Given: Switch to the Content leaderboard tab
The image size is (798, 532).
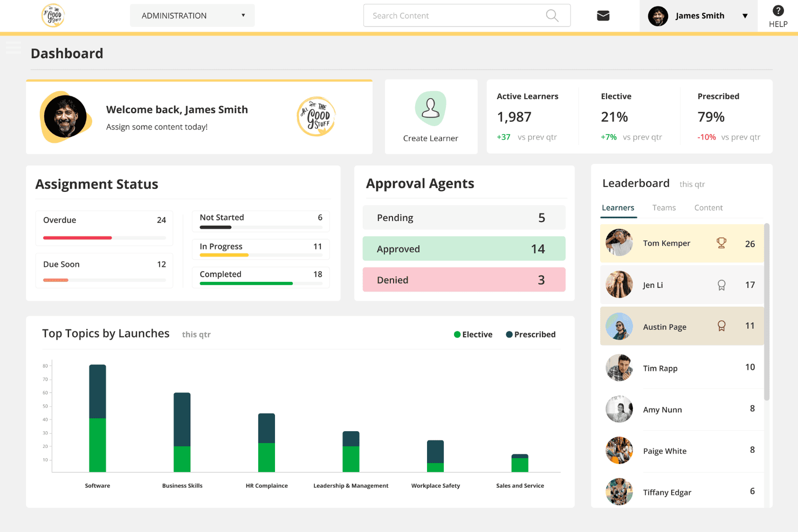Looking at the screenshot, I should click(708, 208).
